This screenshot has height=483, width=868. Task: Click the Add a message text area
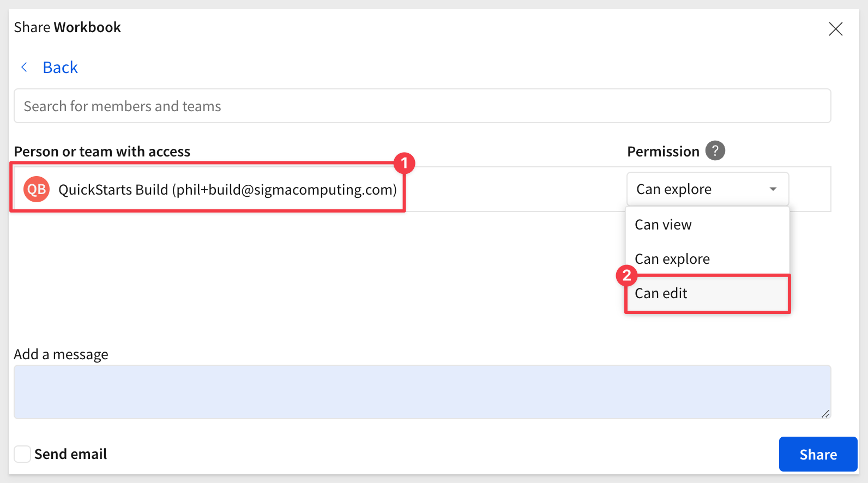(x=422, y=392)
